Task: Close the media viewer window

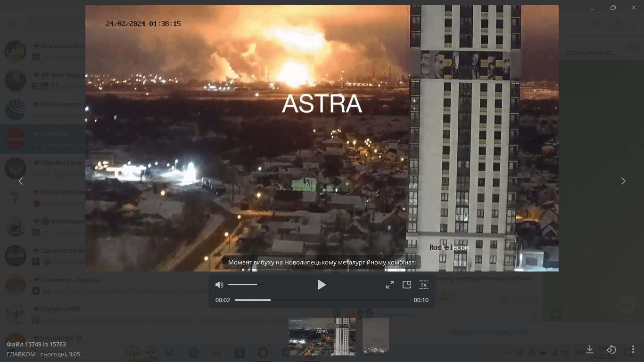Action: [x=633, y=8]
